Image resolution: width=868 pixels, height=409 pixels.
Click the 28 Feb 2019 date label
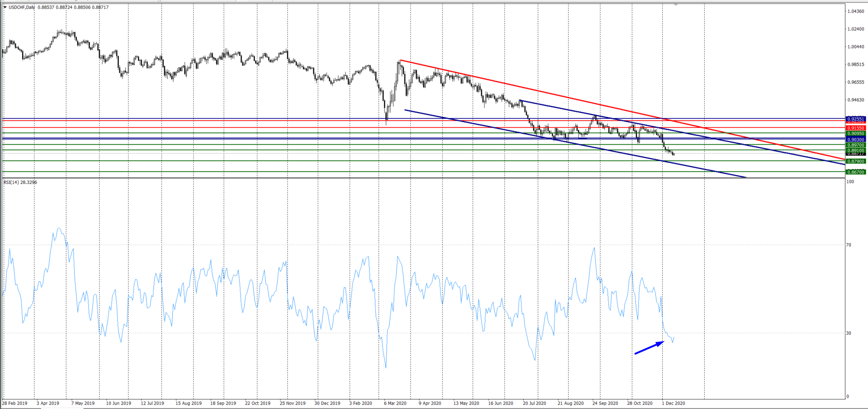(14, 403)
